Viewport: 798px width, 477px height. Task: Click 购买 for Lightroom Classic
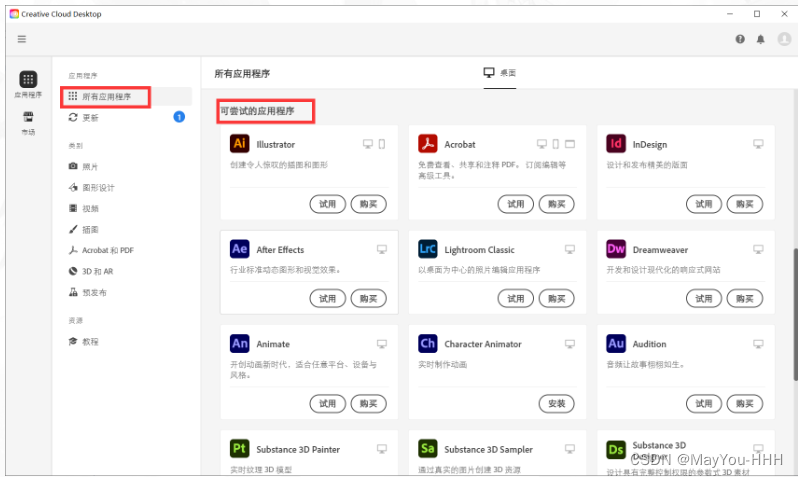point(557,298)
